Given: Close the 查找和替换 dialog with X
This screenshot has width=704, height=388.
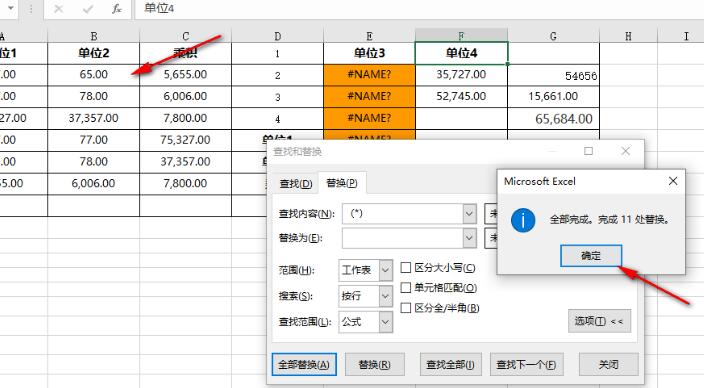Looking at the screenshot, I should coord(625,151).
